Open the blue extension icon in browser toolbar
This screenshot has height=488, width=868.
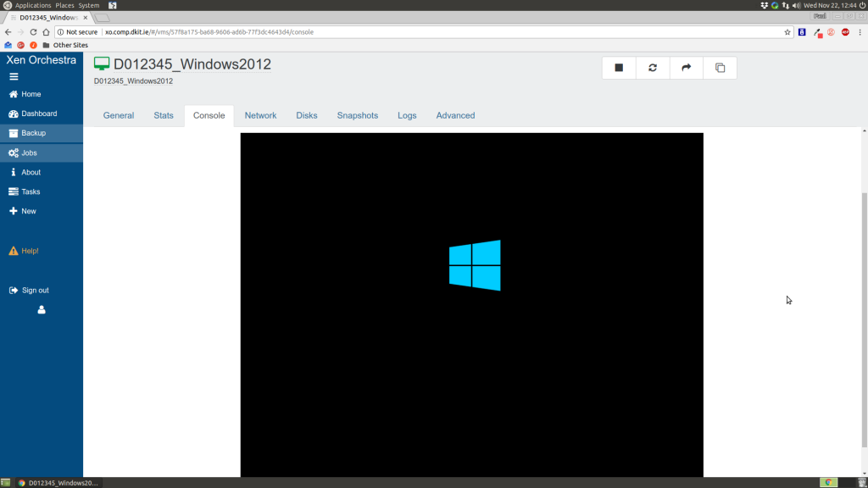pyautogui.click(x=802, y=32)
